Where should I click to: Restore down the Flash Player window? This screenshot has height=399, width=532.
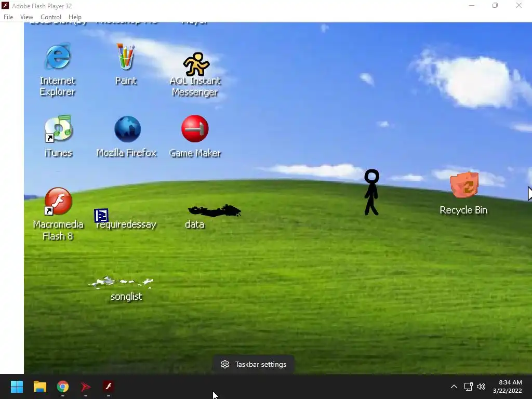tap(495, 5)
